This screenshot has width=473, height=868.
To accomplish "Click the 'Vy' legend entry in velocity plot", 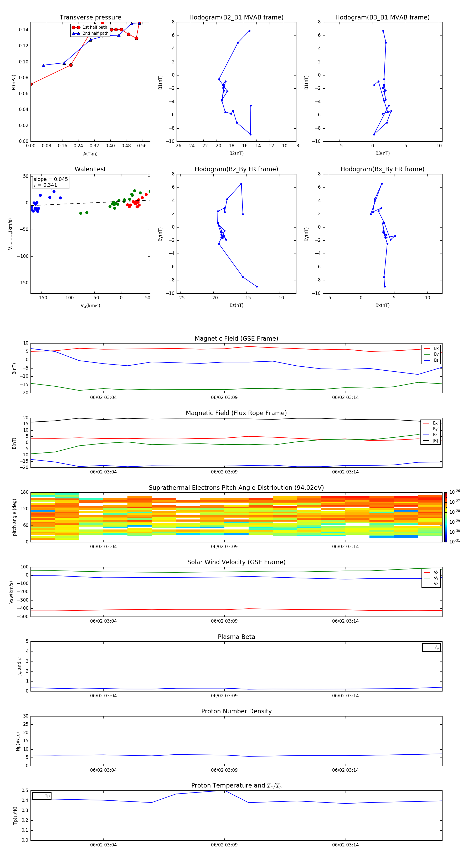I will click(x=431, y=578).
